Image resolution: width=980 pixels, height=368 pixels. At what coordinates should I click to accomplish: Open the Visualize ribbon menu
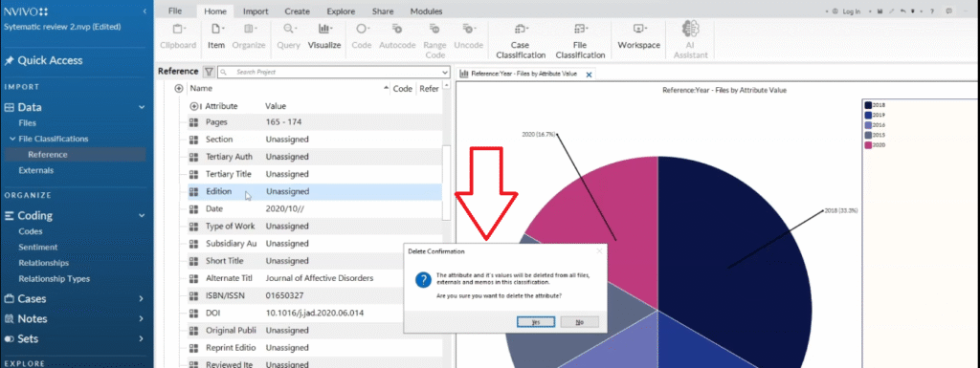coord(323,36)
